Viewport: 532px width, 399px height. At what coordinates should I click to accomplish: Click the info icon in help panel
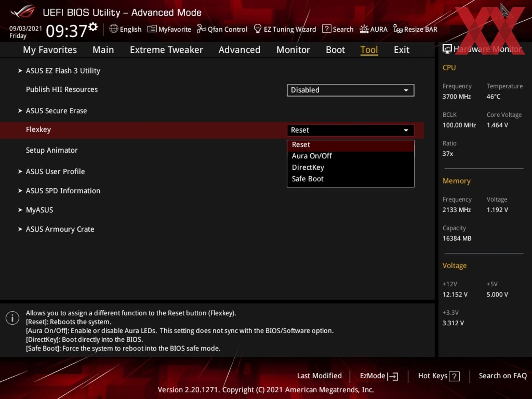point(13,318)
